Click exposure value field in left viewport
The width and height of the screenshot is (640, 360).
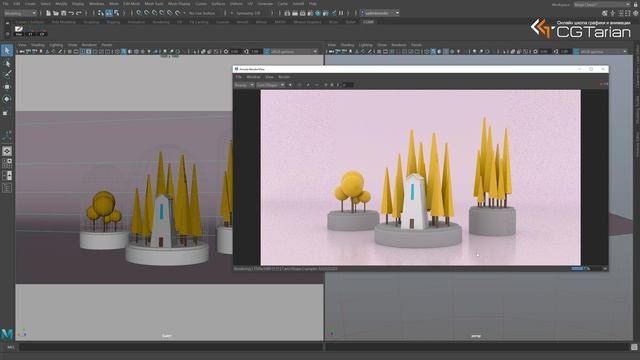(x=235, y=52)
